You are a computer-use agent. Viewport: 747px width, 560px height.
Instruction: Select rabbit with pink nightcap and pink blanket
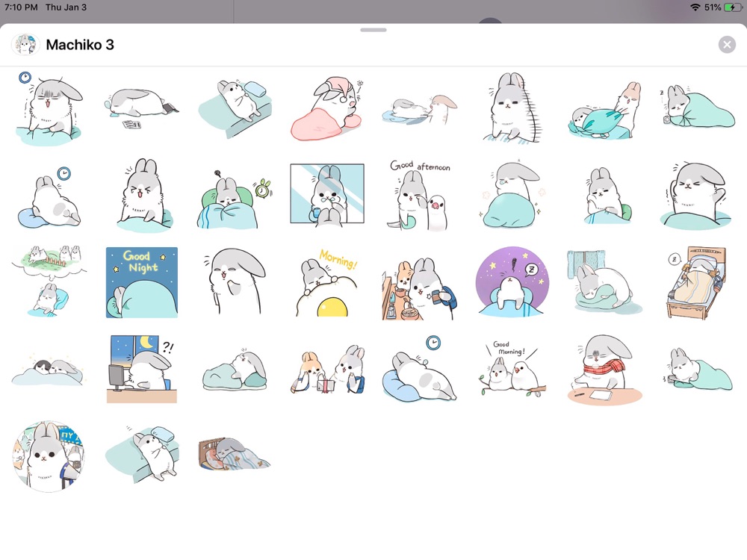pyautogui.click(x=327, y=110)
